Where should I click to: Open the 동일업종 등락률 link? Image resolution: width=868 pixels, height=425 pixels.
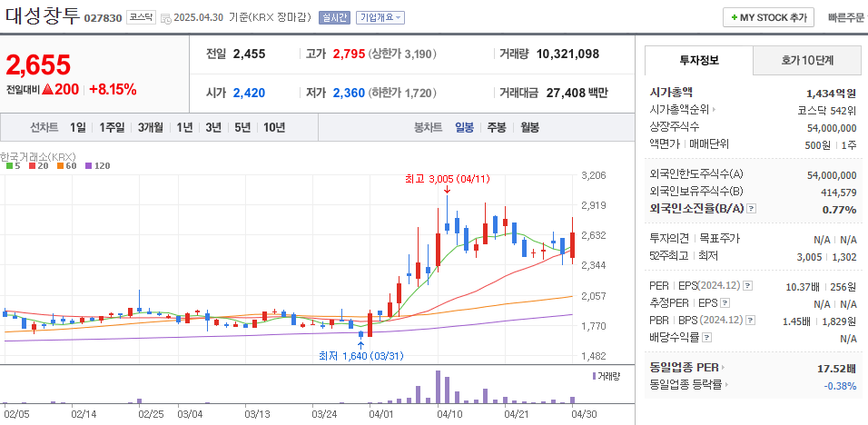click(688, 384)
